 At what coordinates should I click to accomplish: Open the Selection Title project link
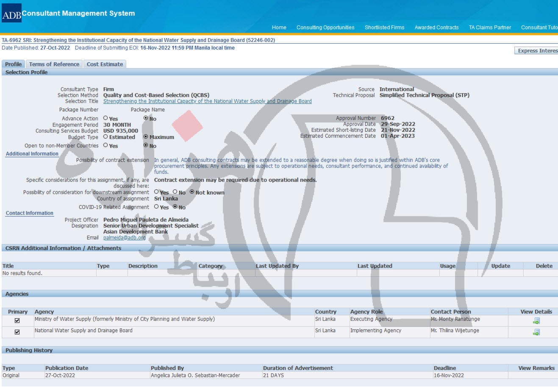pos(207,101)
